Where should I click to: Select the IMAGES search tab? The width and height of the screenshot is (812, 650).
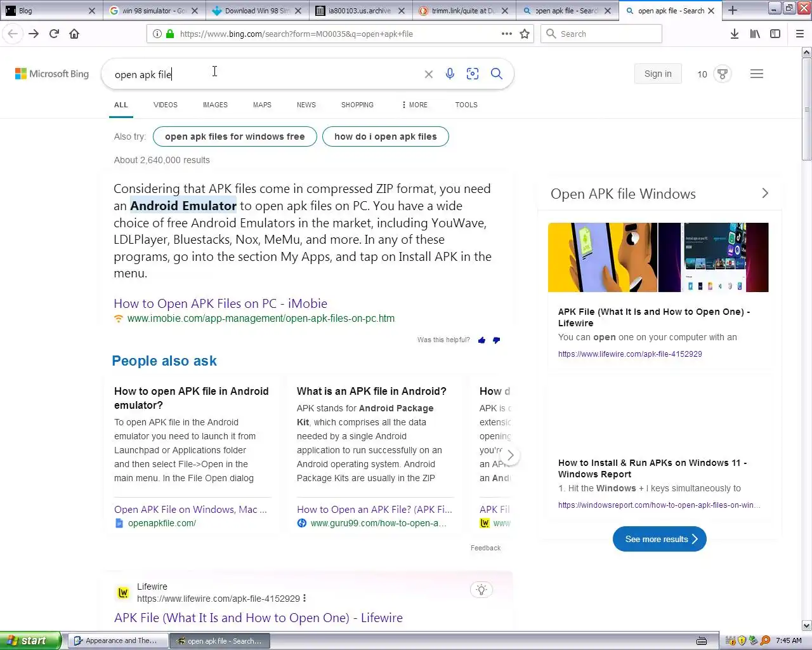click(215, 105)
